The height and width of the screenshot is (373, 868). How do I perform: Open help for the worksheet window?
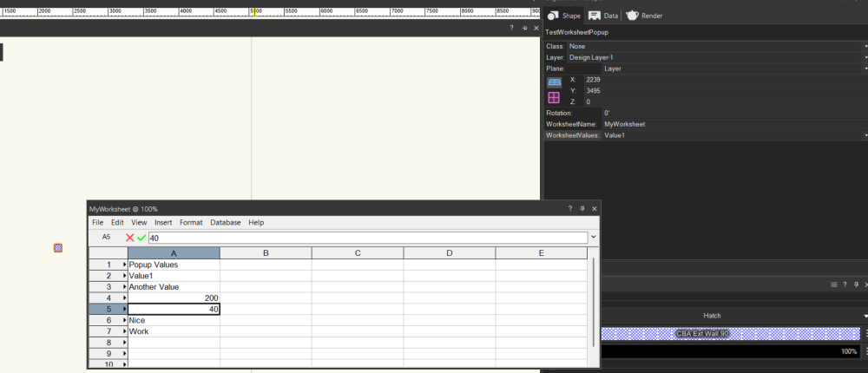(569, 209)
